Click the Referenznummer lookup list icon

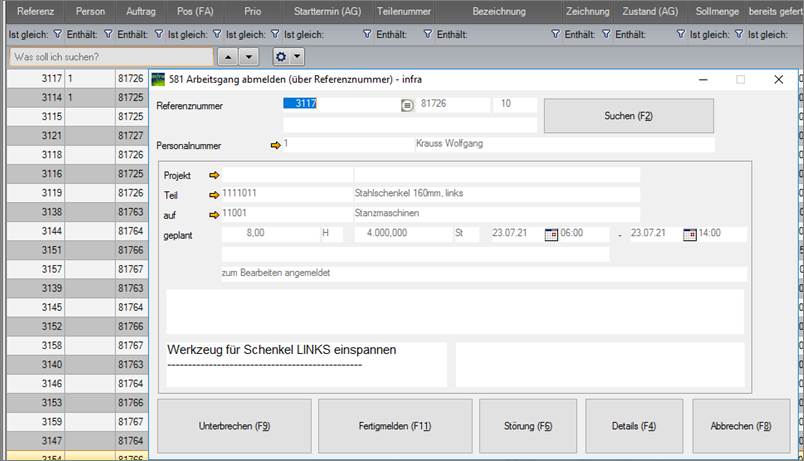click(x=407, y=104)
